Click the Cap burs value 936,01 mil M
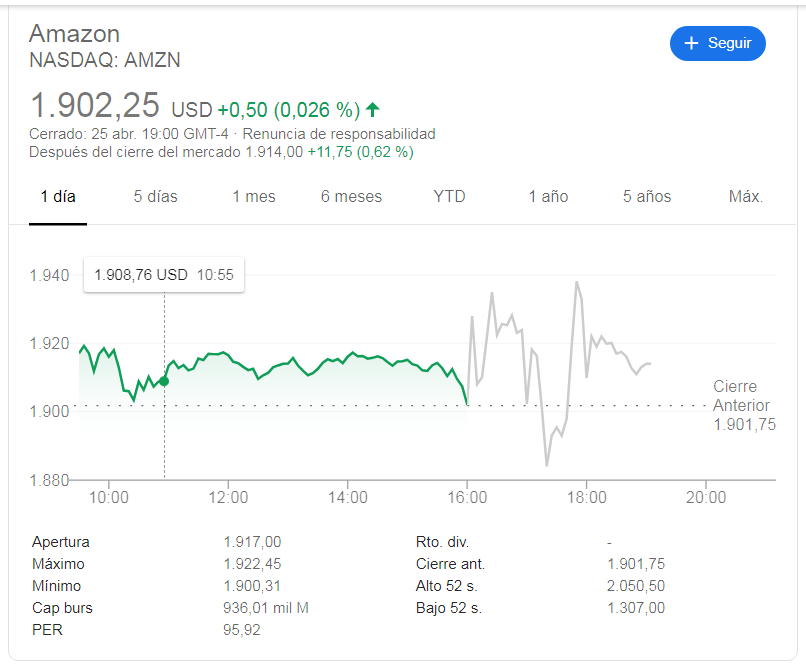This screenshot has width=806, height=664. tap(266, 608)
